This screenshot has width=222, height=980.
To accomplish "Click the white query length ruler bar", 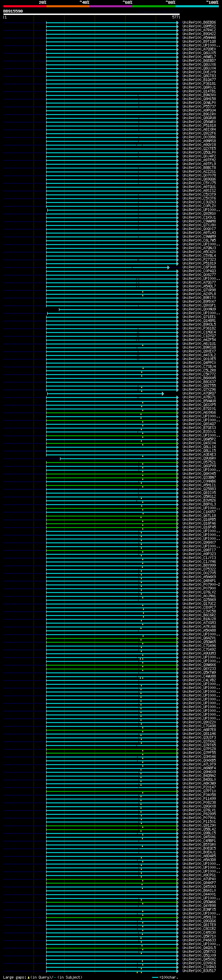I will [92, 14].
